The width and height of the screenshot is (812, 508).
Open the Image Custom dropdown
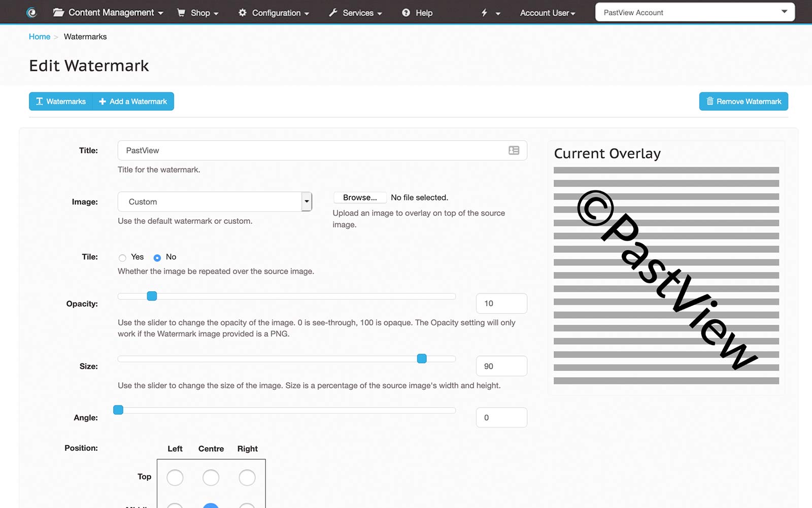215,201
